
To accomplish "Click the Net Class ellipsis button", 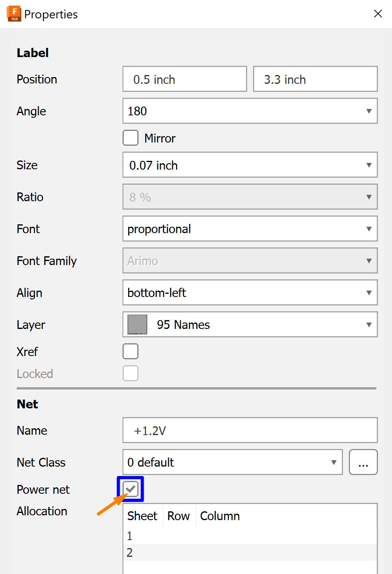I will (x=363, y=462).
